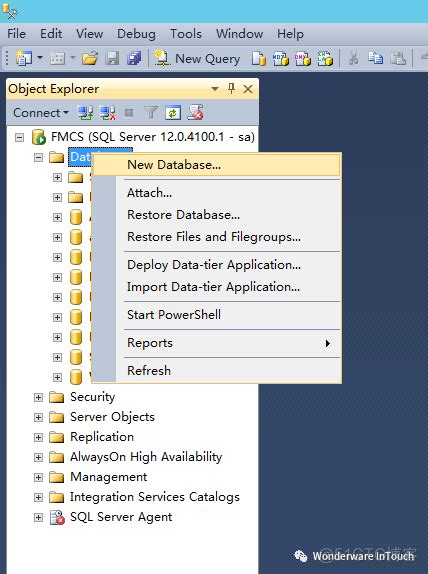Click the New Query button

point(197,58)
